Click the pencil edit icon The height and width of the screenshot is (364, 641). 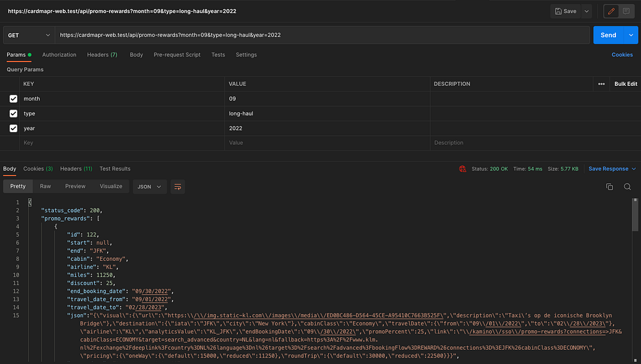click(x=611, y=11)
